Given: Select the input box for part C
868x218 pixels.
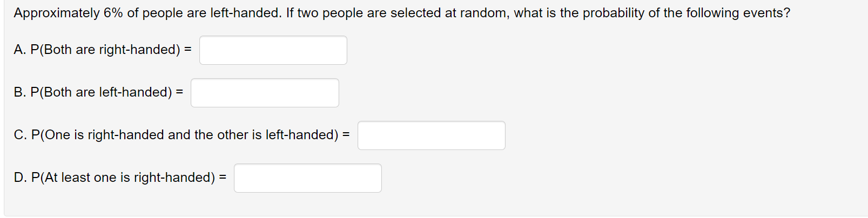Looking at the screenshot, I should pos(432,135).
